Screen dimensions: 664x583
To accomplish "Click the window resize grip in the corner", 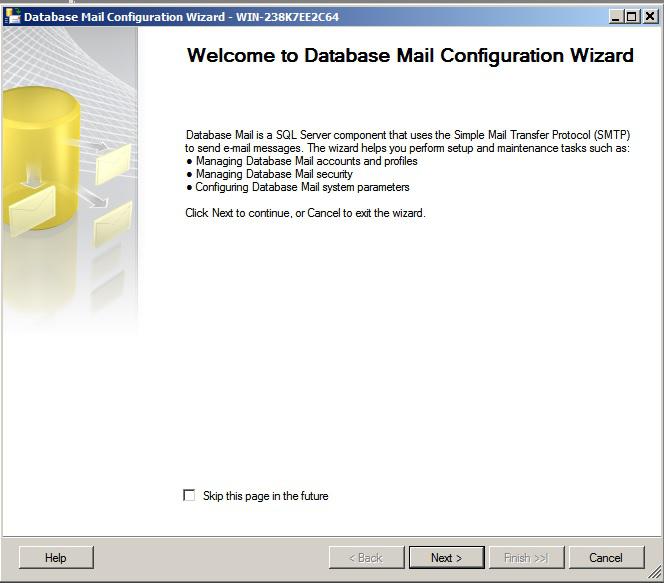I will 655,573.
